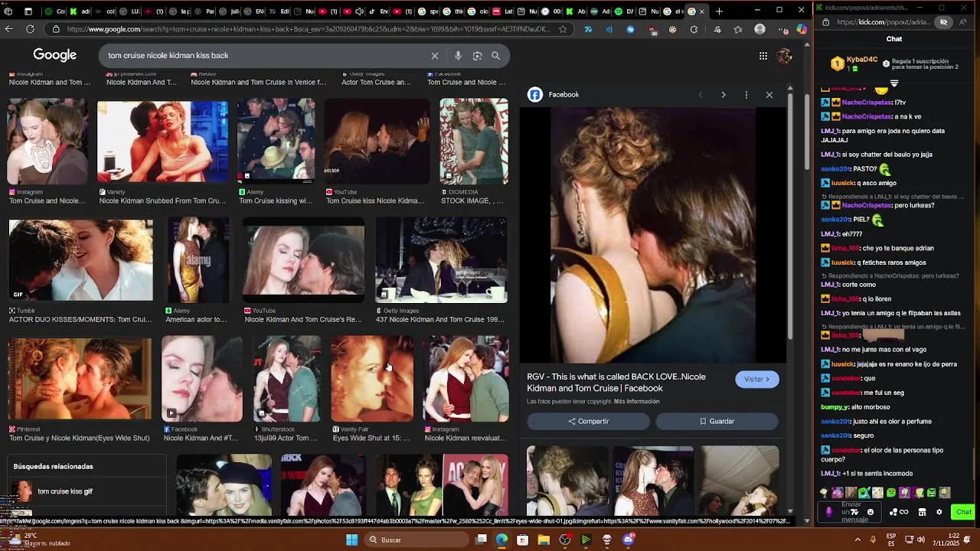Click Guardar button in preview panel

click(717, 422)
